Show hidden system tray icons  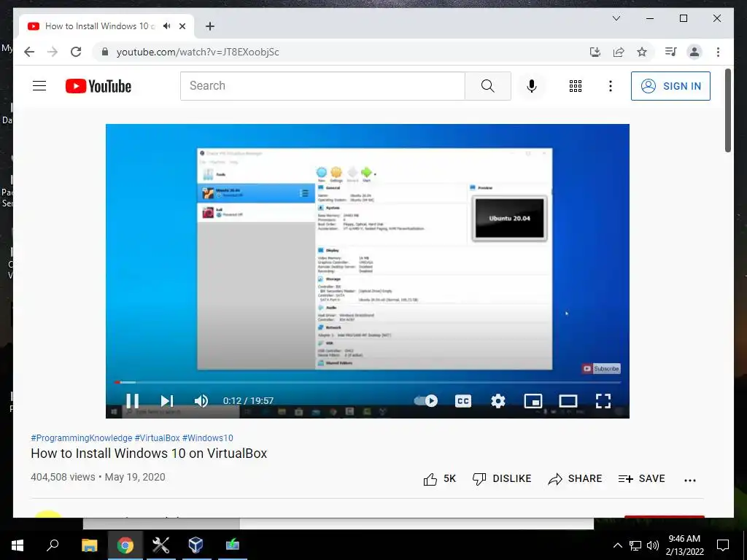click(617, 545)
